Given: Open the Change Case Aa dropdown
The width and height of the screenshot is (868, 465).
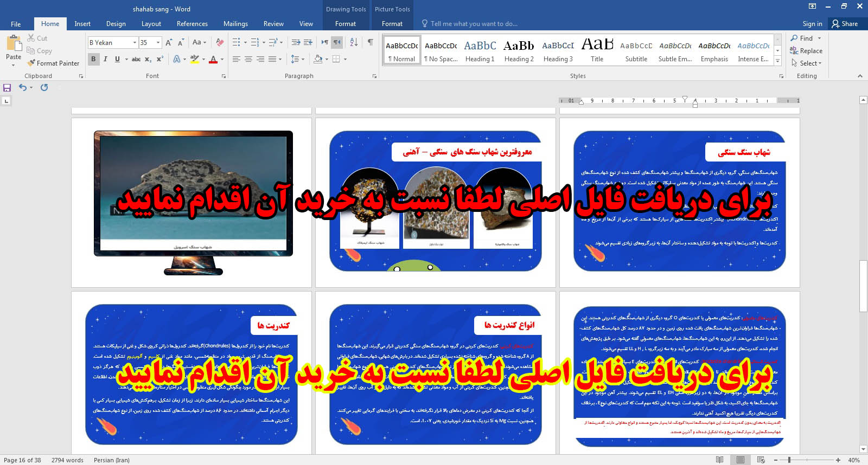Looking at the screenshot, I should pos(199,42).
